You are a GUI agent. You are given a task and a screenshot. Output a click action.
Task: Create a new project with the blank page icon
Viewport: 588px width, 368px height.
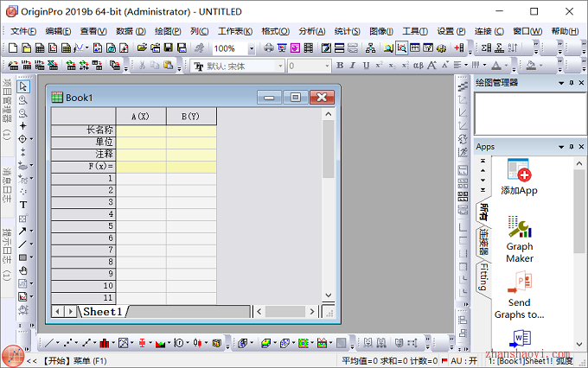(x=13, y=48)
